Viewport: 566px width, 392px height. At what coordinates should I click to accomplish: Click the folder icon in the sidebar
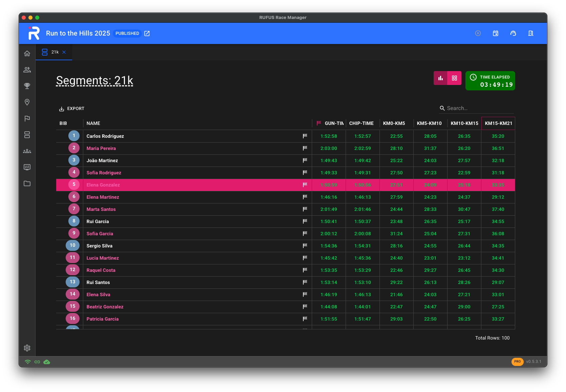(27, 183)
